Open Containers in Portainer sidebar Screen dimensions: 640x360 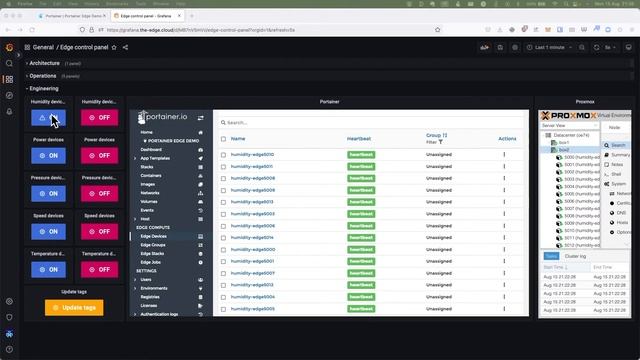151,176
